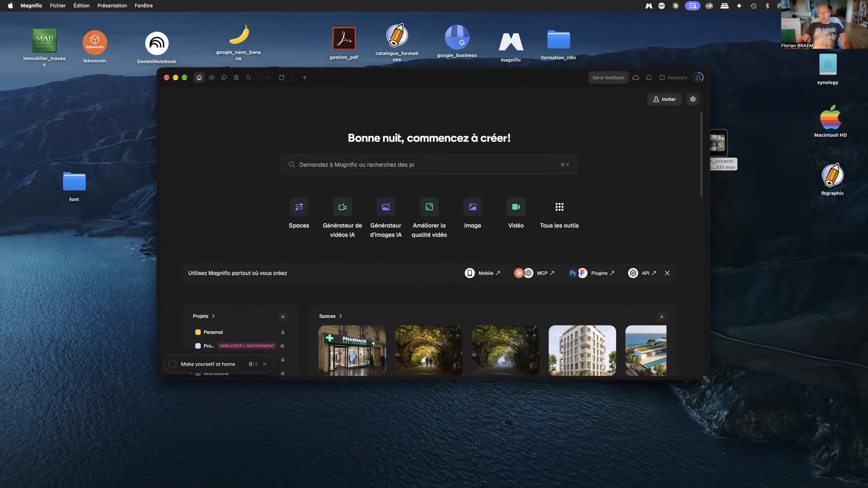Open Mobile link in banner
The height and width of the screenshot is (488, 868).
(483, 273)
